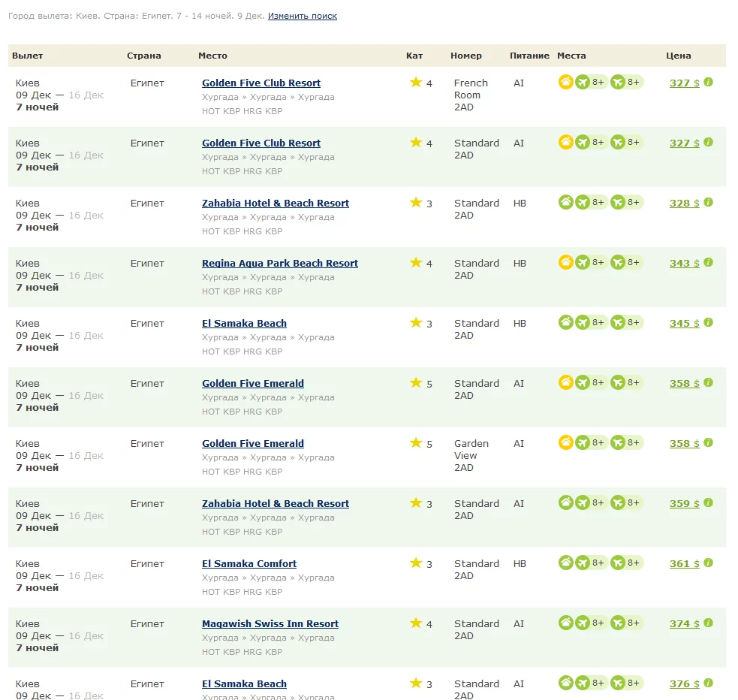
Task: Click the yellow hotel icon in the Regina Aqua Park row
Action: click(x=566, y=262)
